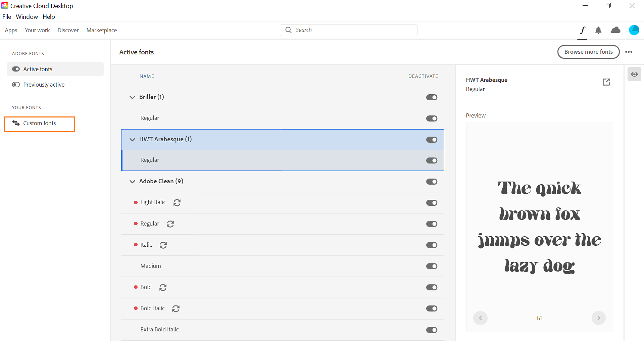Select Previously active in sidebar
The height and width of the screenshot is (341, 644).
(x=55, y=85)
